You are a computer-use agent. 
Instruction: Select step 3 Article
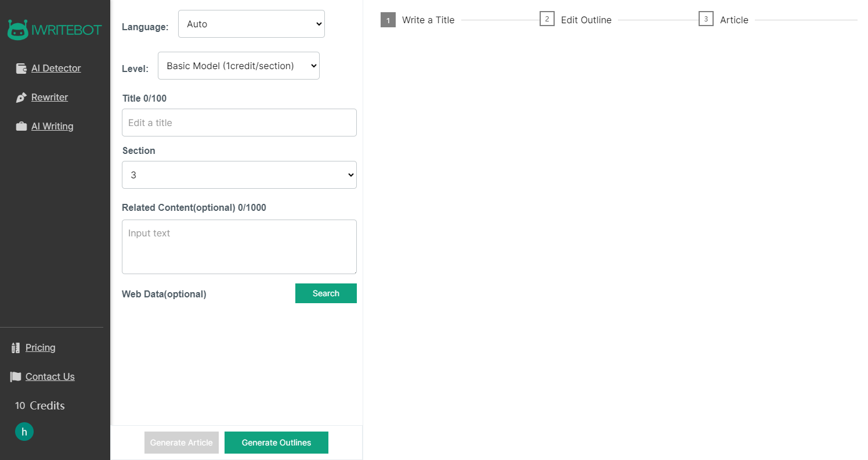click(x=724, y=20)
